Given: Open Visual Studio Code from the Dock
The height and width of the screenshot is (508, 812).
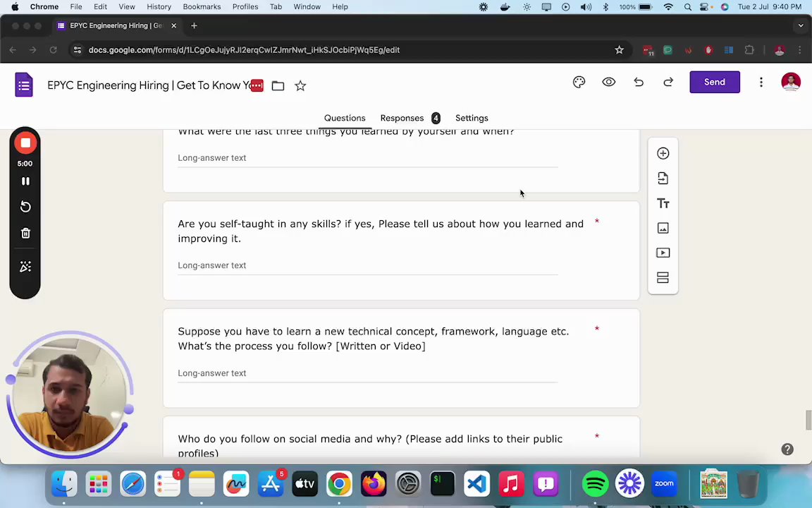Looking at the screenshot, I should tap(477, 484).
